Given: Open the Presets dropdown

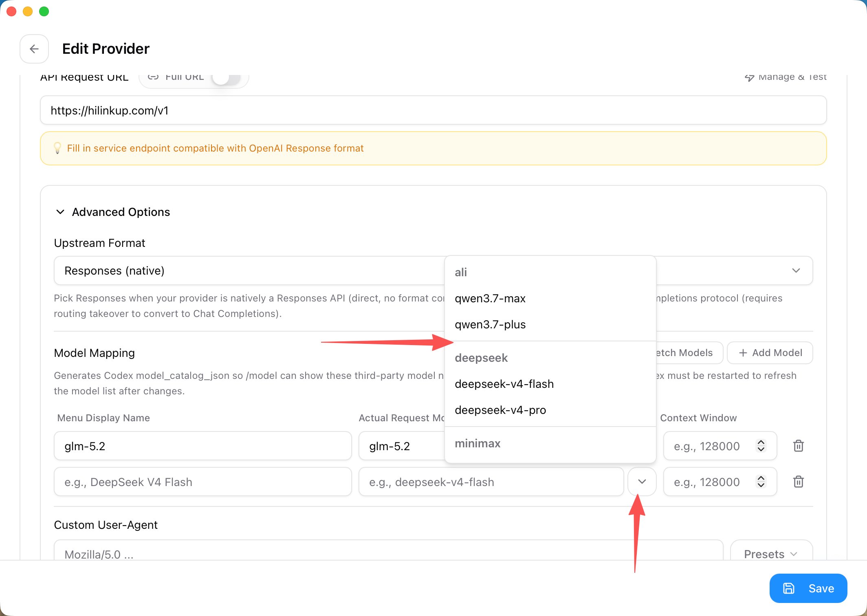Looking at the screenshot, I should pos(771,551).
